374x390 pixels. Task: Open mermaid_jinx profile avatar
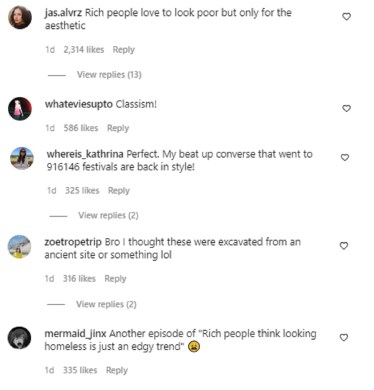pyautogui.click(x=19, y=338)
